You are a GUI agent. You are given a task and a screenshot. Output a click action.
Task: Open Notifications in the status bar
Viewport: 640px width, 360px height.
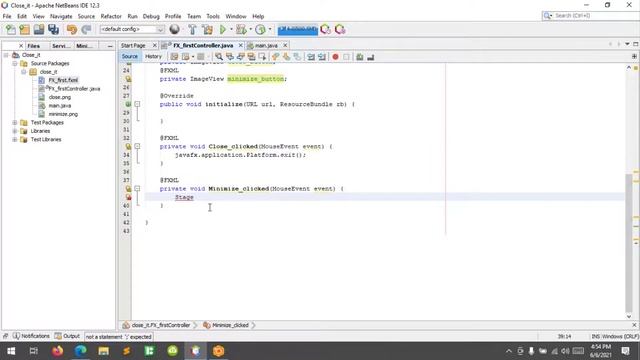[31, 336]
